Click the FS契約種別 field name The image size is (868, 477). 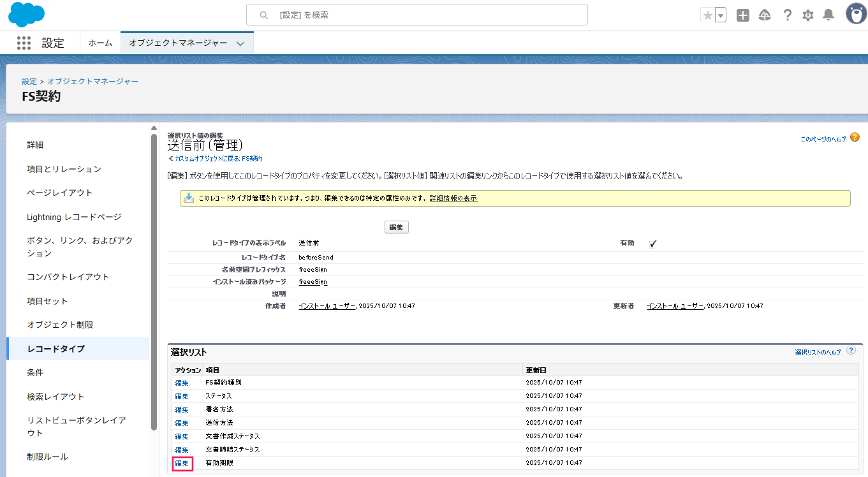(223, 383)
